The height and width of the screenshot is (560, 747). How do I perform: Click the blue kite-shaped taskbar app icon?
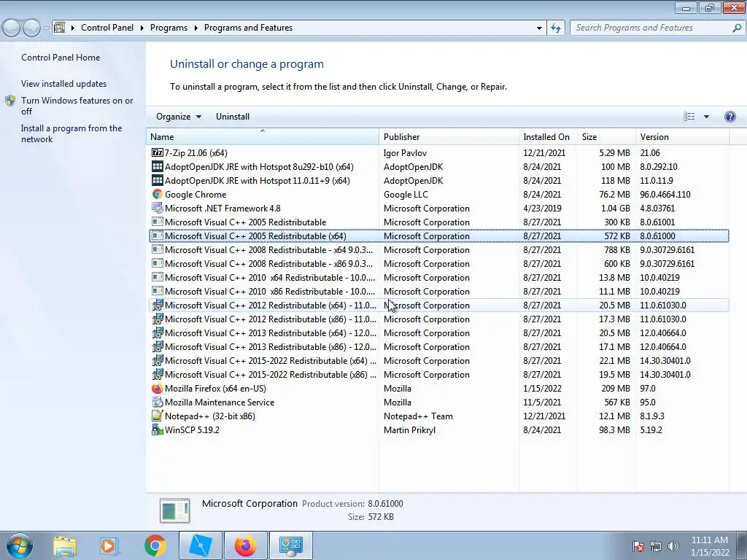point(201,545)
